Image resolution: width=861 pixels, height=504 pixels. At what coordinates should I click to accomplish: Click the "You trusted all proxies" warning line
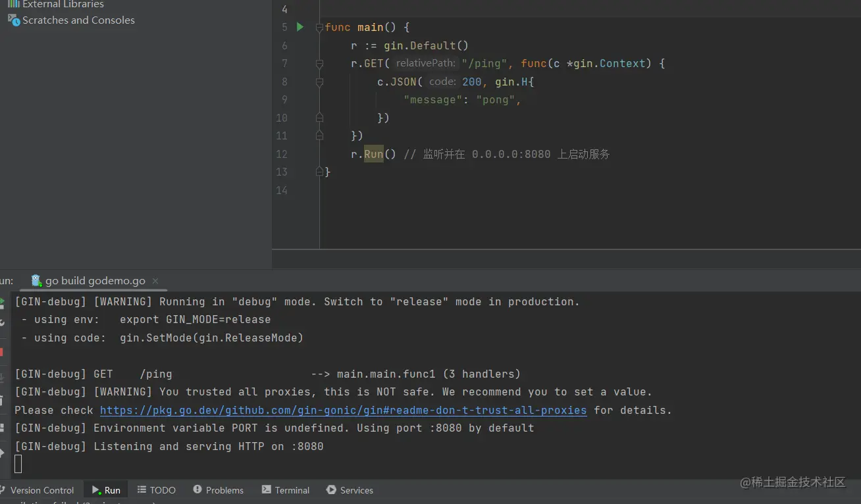coord(334,392)
